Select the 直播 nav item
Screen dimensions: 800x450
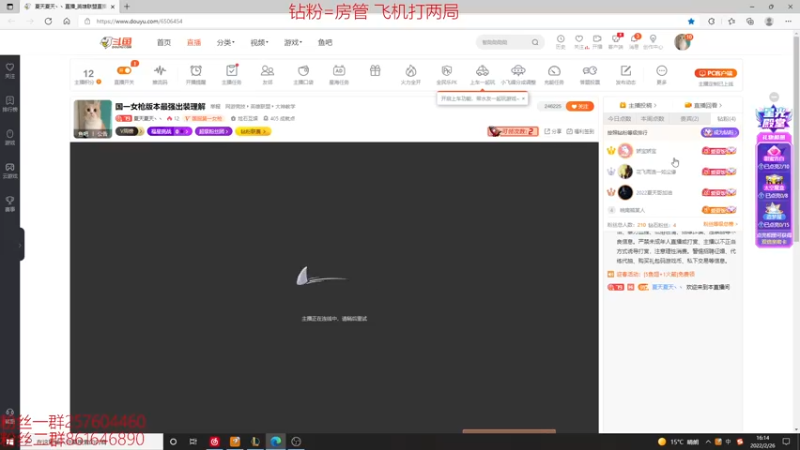pyautogui.click(x=194, y=42)
